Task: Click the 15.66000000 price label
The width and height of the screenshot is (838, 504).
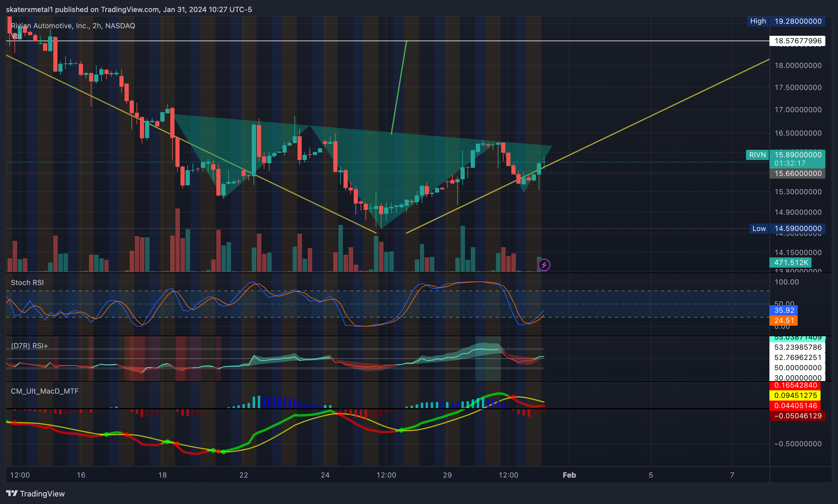Action: 798,174
